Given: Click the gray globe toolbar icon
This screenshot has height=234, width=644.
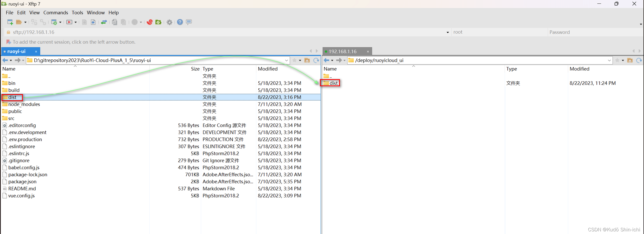Looking at the screenshot, I should pyautogui.click(x=135, y=22).
